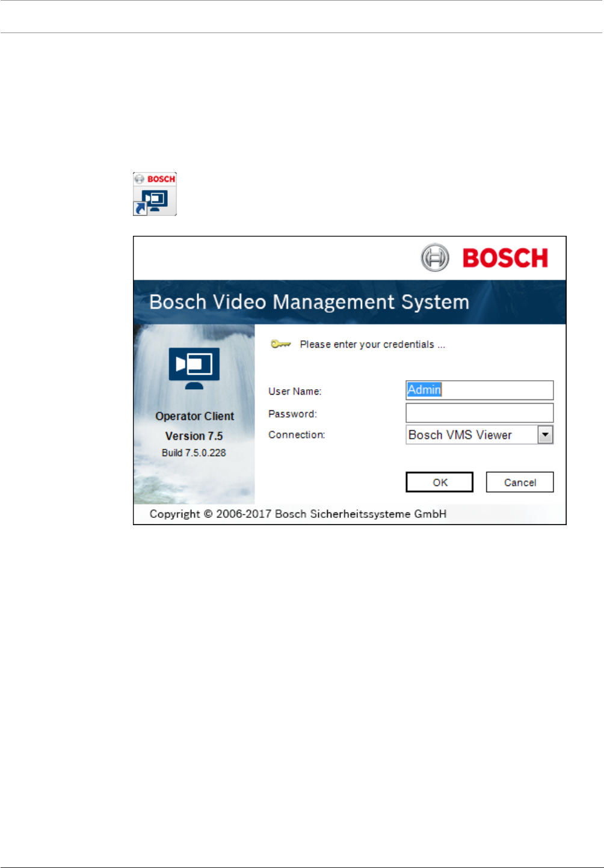
Task: Open the Bosch Operator Client desktop shortcut
Action: [x=155, y=194]
